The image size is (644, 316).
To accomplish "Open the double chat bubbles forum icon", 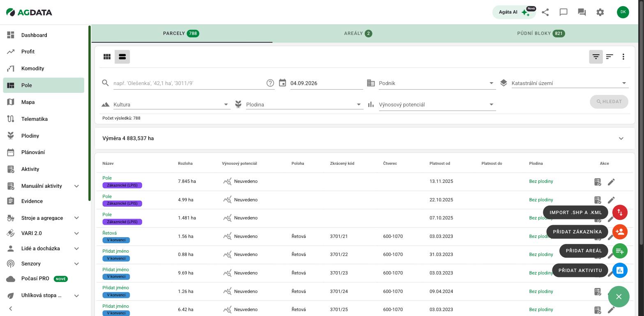I will click(582, 12).
